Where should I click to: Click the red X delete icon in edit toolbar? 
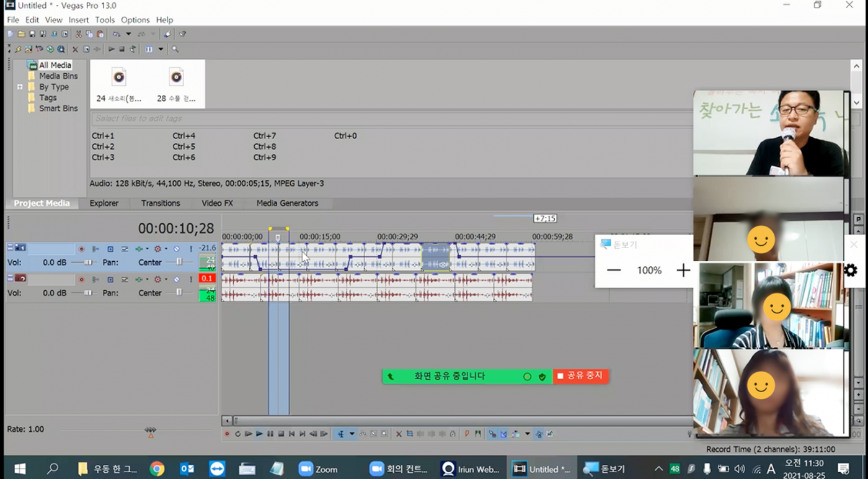coord(399,434)
